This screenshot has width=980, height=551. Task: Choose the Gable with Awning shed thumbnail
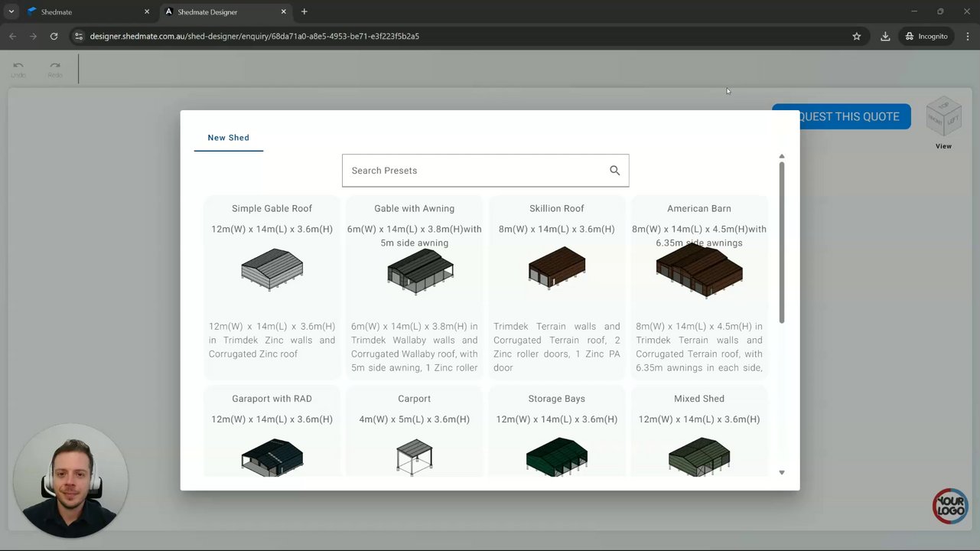click(x=420, y=272)
